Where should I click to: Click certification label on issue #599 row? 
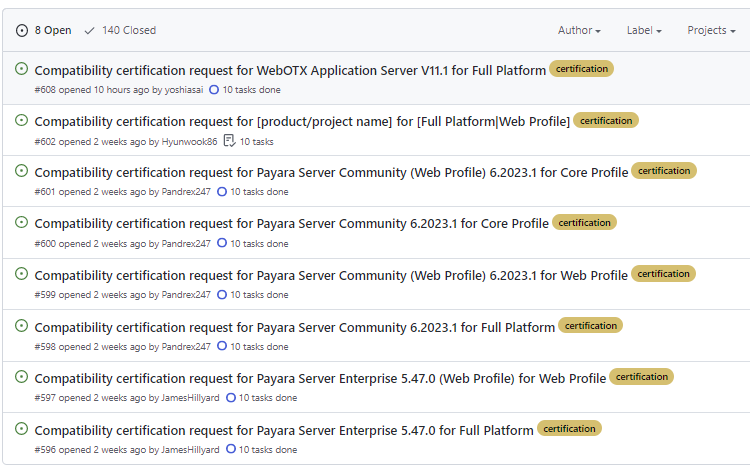663,274
